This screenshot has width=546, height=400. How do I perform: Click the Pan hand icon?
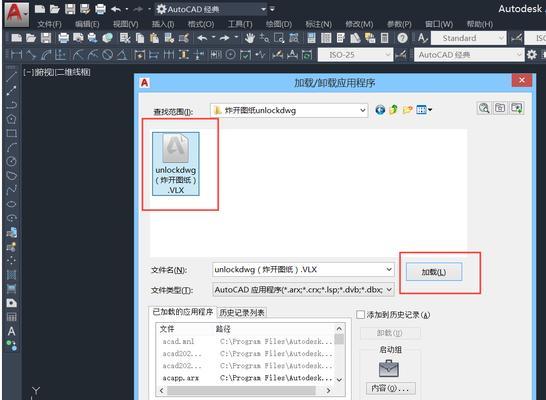pos(249,38)
